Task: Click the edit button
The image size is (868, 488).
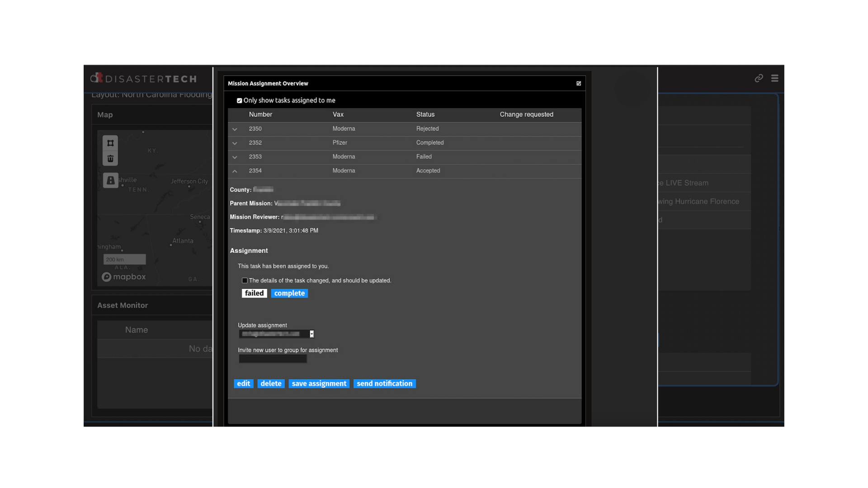Action: click(x=243, y=384)
